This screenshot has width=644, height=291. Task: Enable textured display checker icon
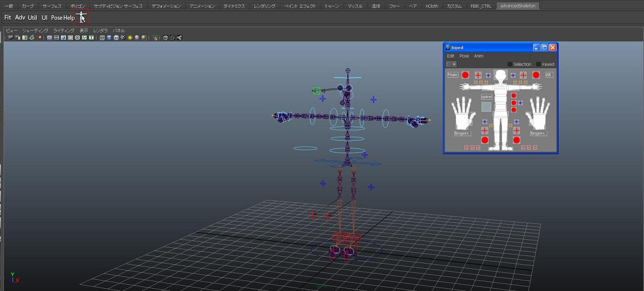pos(123,38)
